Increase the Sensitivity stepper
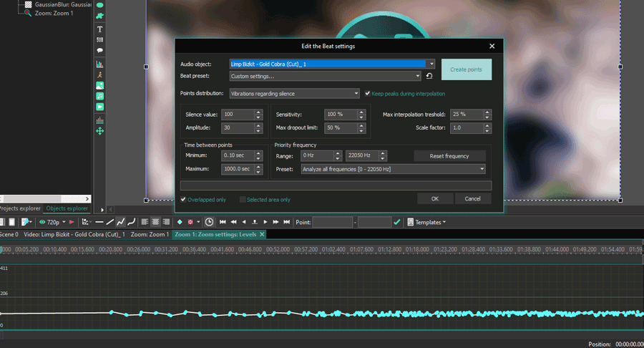This screenshot has width=644, height=348. point(361,112)
